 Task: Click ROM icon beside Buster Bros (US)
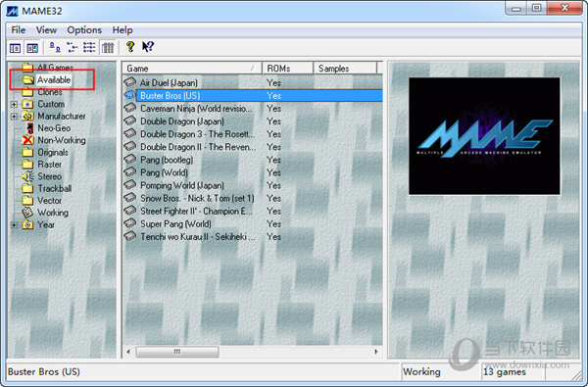click(129, 95)
